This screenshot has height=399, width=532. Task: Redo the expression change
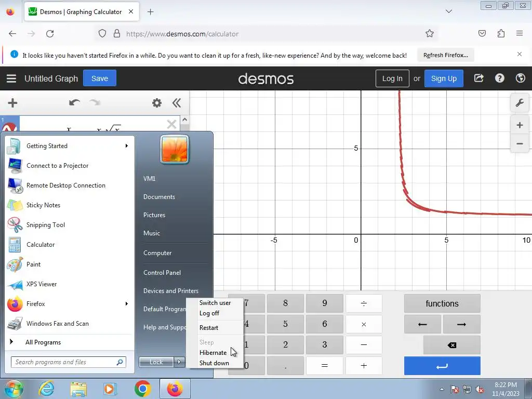coord(95,102)
